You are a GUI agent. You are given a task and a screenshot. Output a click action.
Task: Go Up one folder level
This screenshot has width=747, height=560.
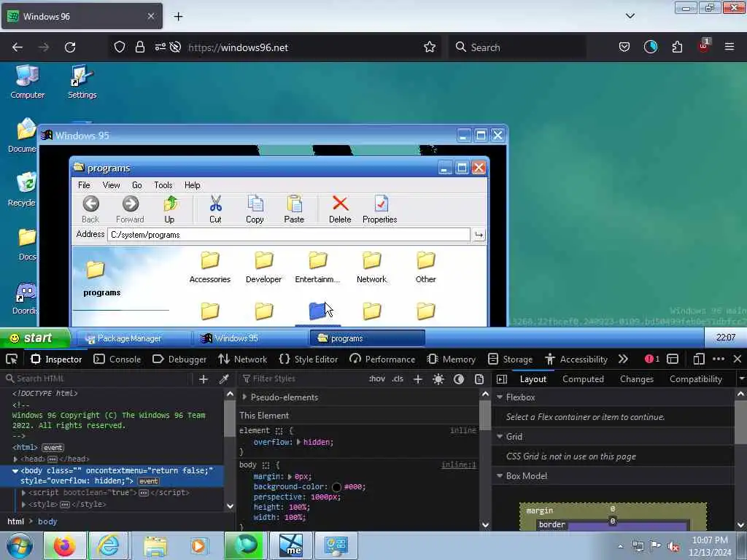point(170,209)
